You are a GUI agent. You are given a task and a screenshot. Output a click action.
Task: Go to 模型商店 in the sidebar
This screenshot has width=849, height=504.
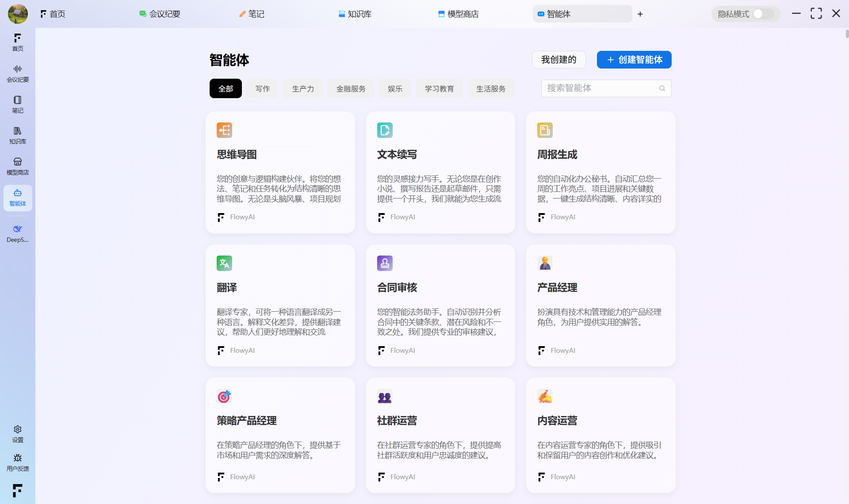(18, 166)
